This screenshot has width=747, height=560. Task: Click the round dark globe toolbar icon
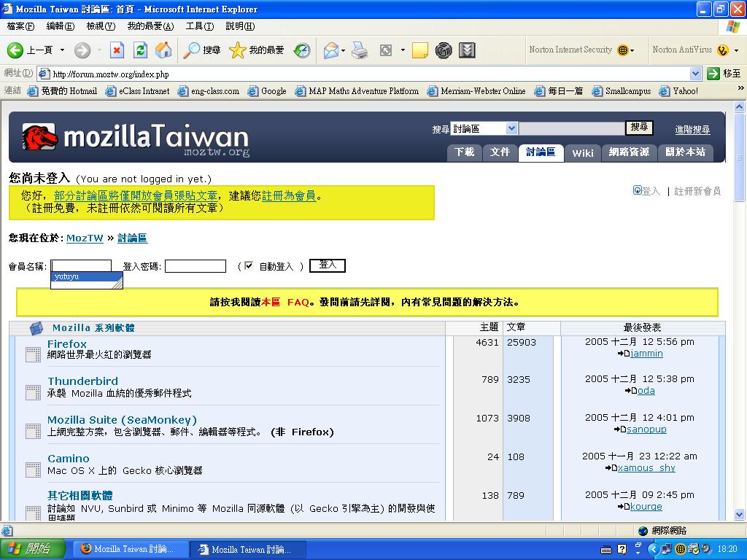[x=444, y=50]
